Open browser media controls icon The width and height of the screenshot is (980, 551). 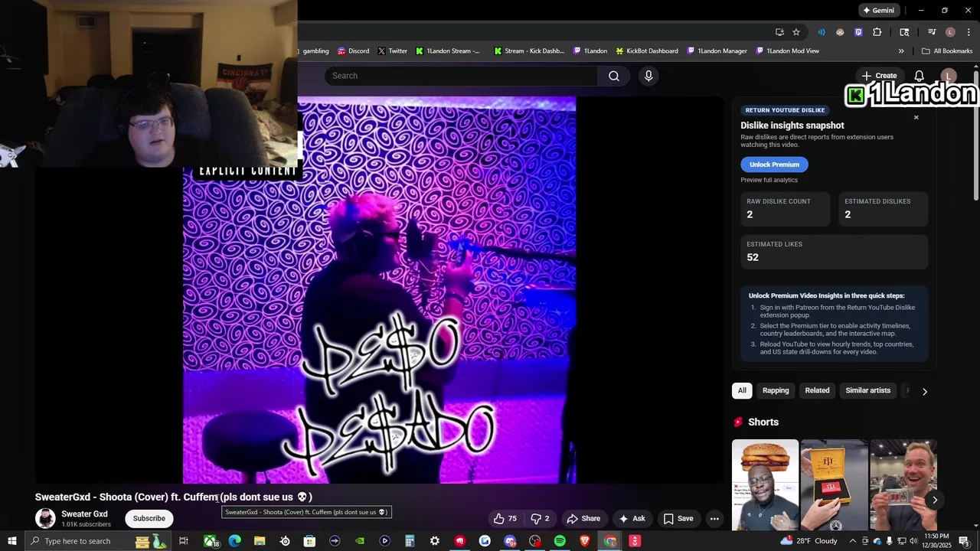coord(932,32)
